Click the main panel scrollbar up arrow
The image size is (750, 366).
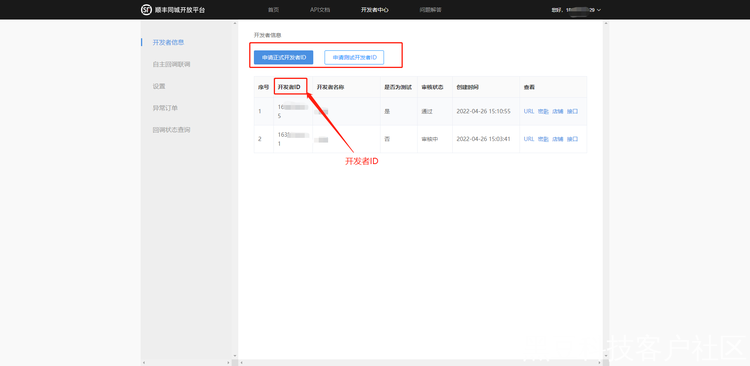pos(606,23)
